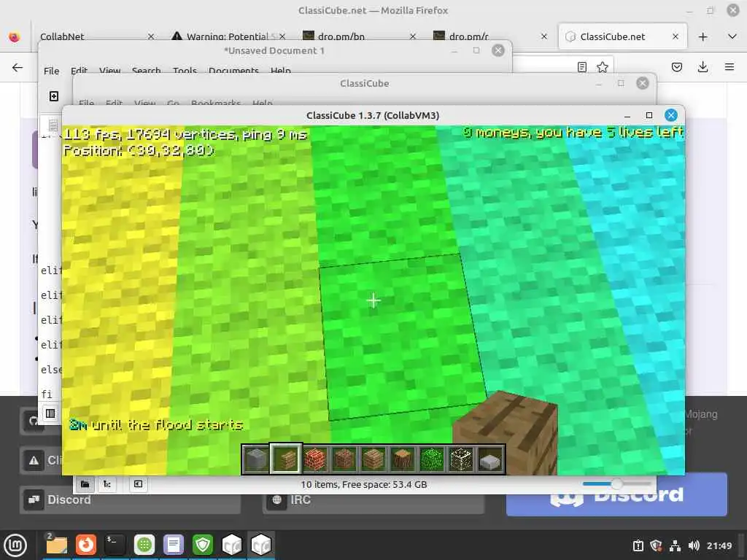Screen dimensions: 747x560
Task: Click the update manager shield tray icon
Action: (656, 545)
